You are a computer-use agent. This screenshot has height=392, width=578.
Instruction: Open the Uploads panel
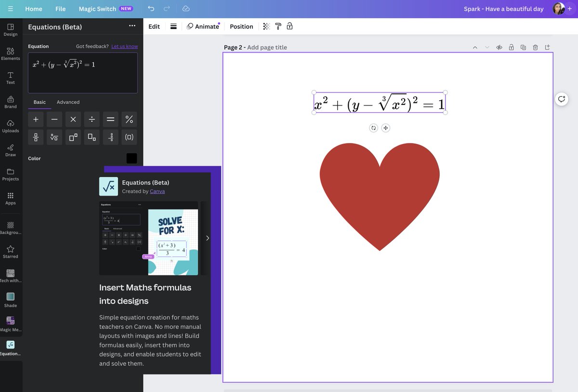pos(10,125)
